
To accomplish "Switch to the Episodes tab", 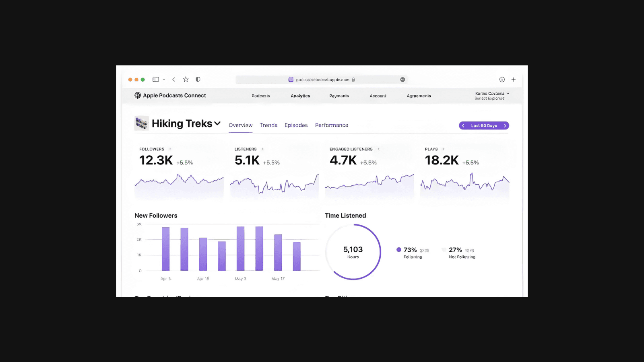I will pos(296,125).
